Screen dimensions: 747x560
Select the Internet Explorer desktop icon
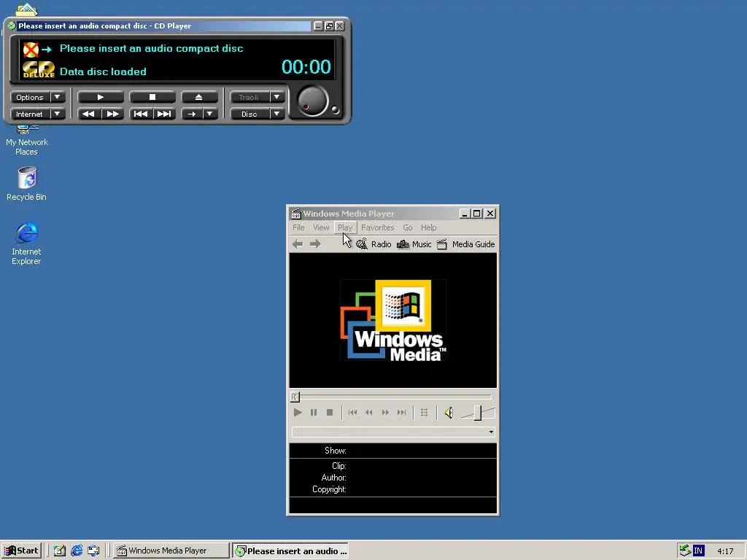(27, 243)
